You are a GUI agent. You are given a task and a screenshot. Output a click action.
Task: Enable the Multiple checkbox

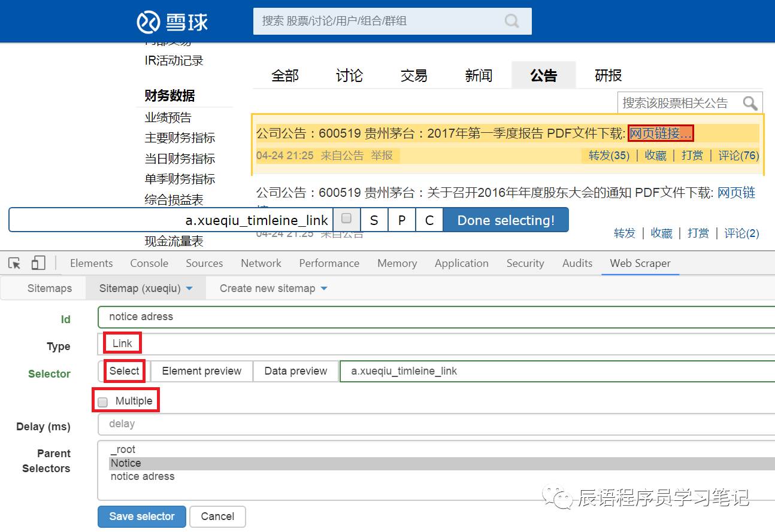[102, 402]
